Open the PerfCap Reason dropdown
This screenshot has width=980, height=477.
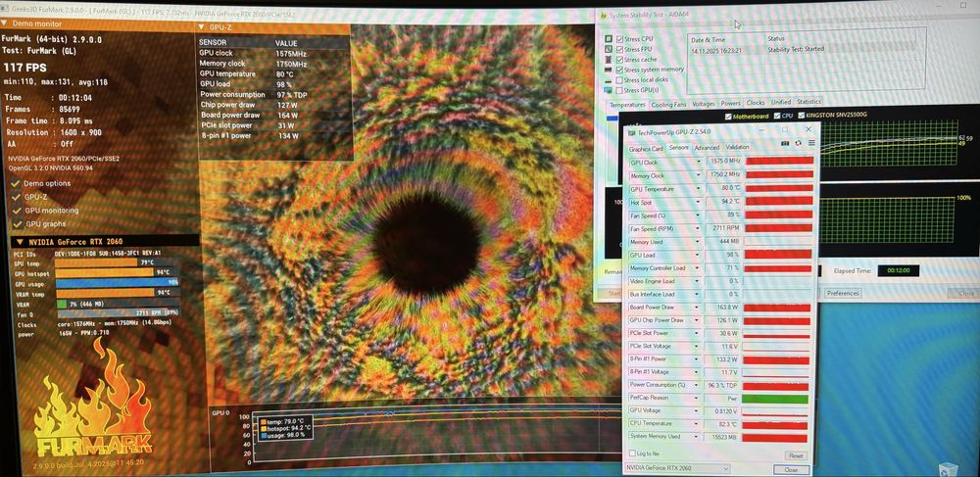pyautogui.click(x=698, y=397)
